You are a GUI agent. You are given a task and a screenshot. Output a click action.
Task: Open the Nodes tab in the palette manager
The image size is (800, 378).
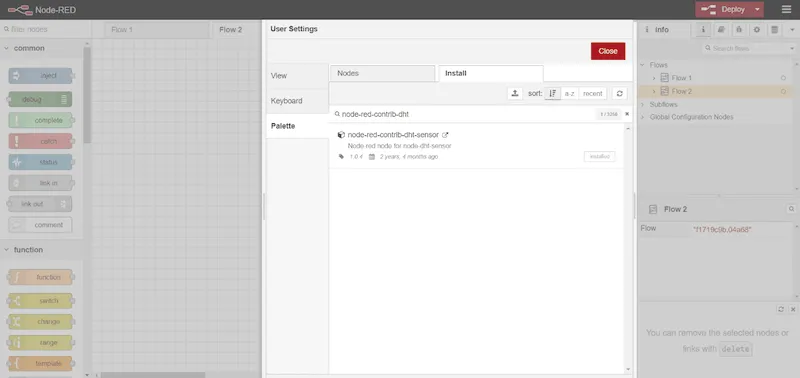point(383,73)
